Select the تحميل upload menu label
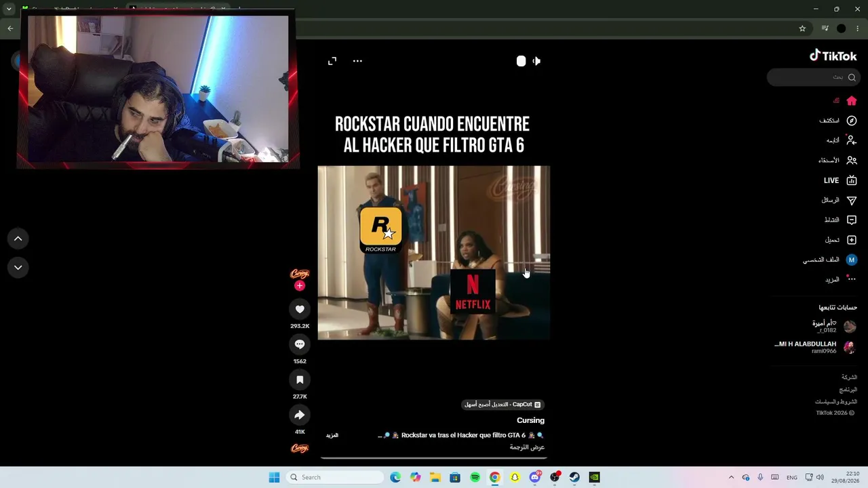Viewport: 868px width, 488px height. click(x=832, y=240)
